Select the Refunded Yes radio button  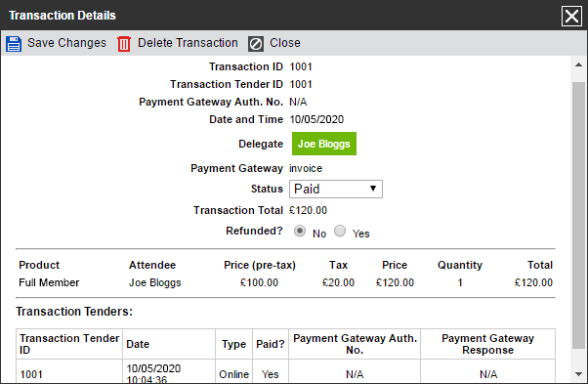coord(340,231)
